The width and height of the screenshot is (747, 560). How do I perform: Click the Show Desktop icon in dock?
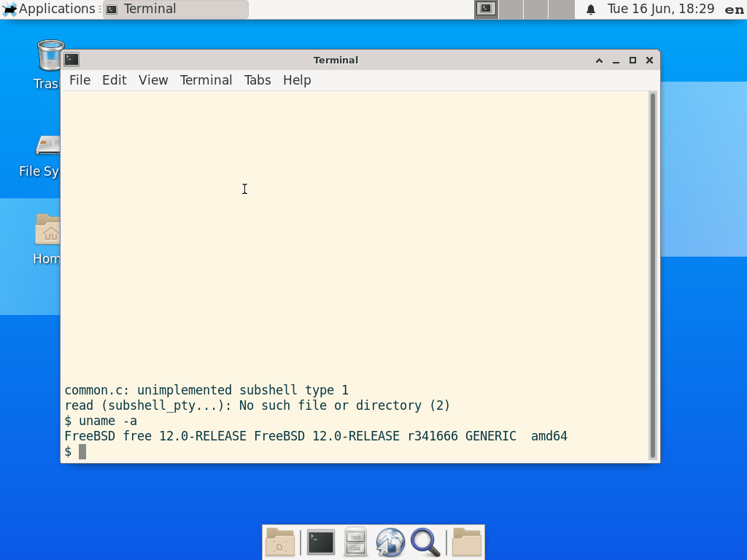(x=280, y=542)
